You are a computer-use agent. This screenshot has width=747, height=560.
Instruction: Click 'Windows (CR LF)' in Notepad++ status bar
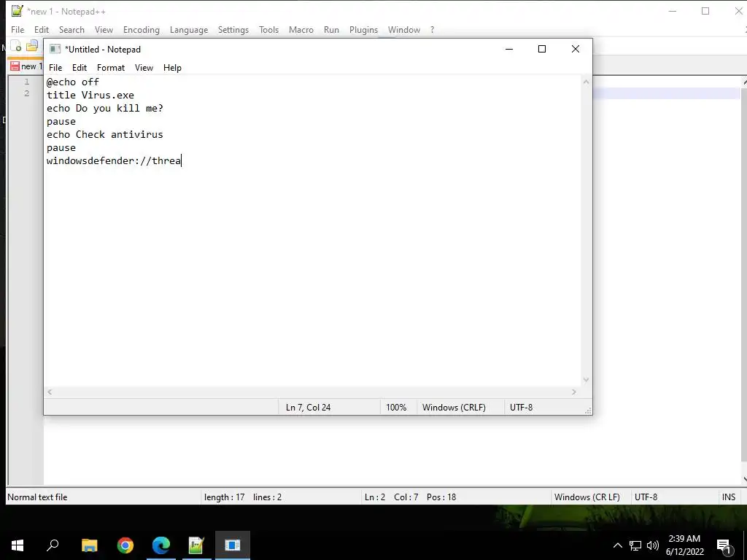(x=587, y=497)
